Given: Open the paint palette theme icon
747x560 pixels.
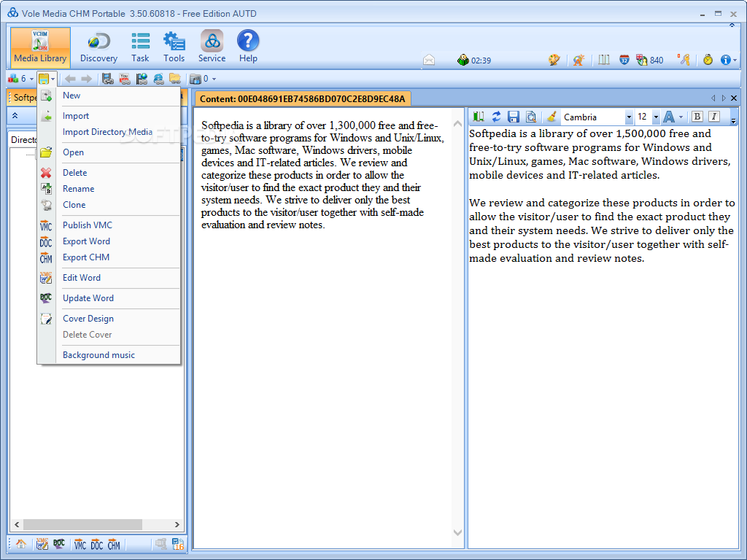Looking at the screenshot, I should 554,60.
